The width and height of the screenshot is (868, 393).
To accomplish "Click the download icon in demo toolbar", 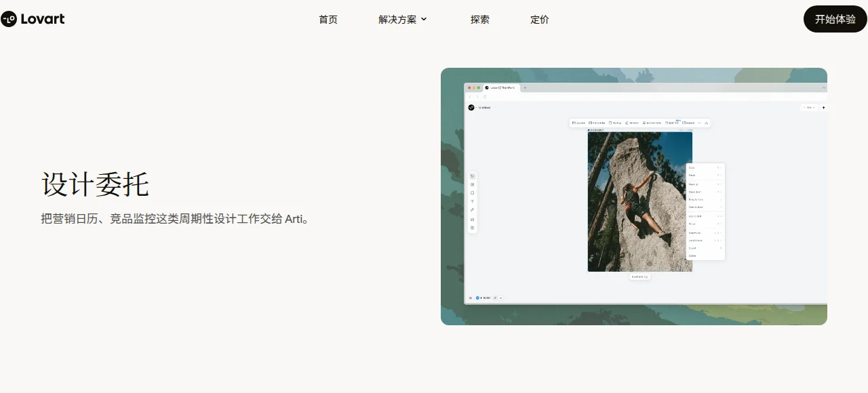I will coord(706,123).
